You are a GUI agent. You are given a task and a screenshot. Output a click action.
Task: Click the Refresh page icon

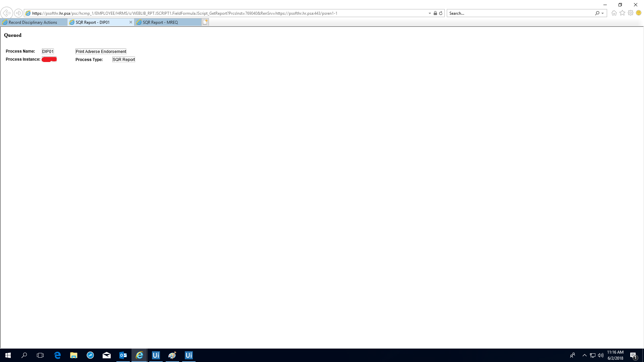pyautogui.click(x=441, y=13)
